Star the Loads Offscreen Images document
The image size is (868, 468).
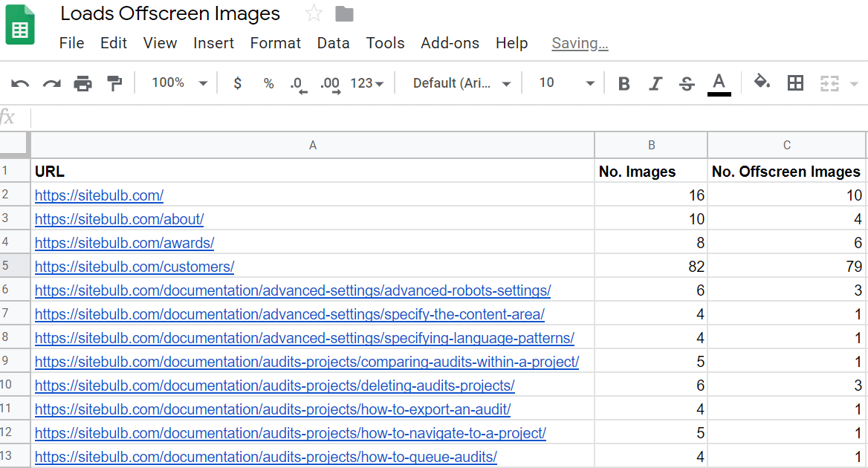tap(314, 13)
